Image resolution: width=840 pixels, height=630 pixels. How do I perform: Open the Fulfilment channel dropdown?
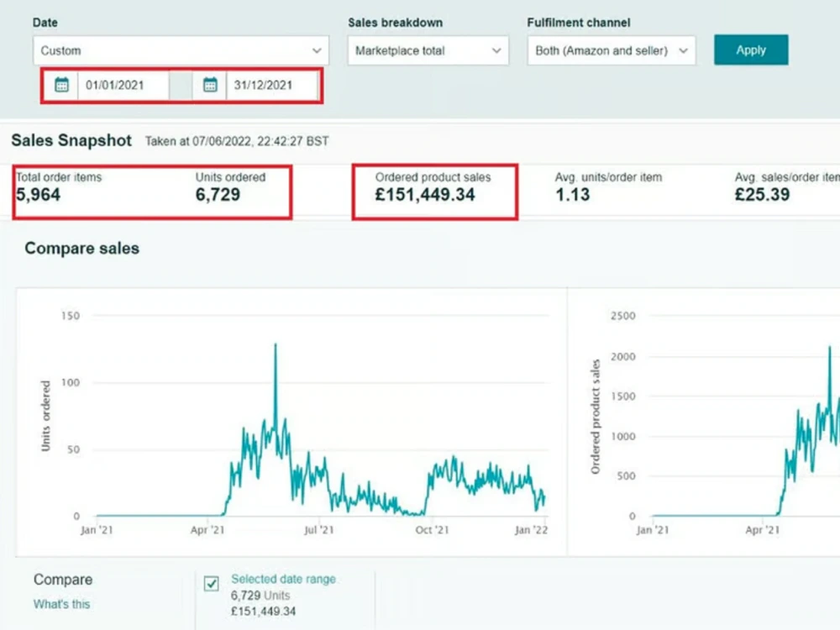612,51
